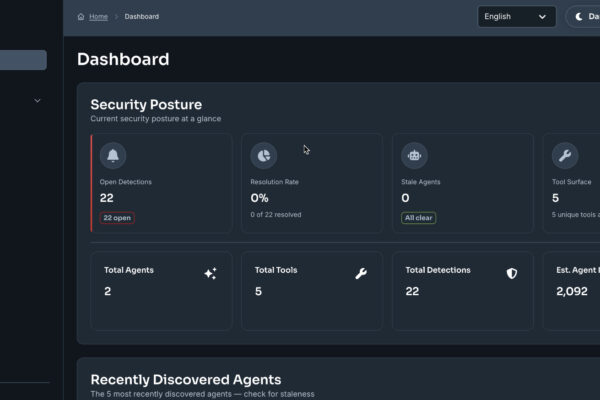Click the 'Open Detections' label
The image size is (600, 400).
(x=126, y=182)
